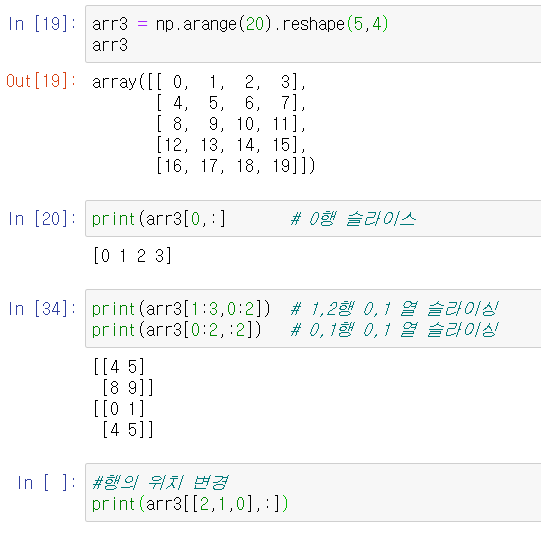Viewport: 541px width, 541px height.
Task: Click the output row [[0 1]
Action: pos(119,409)
